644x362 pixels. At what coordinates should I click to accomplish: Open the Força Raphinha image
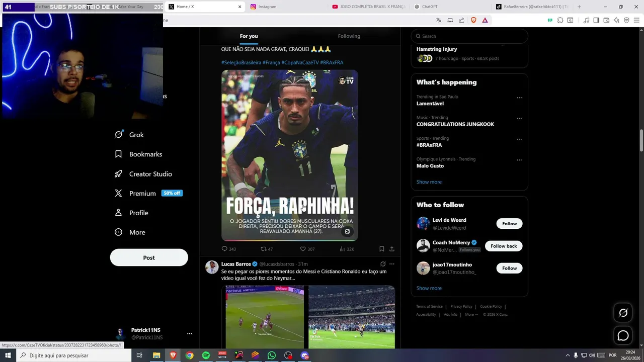(290, 155)
